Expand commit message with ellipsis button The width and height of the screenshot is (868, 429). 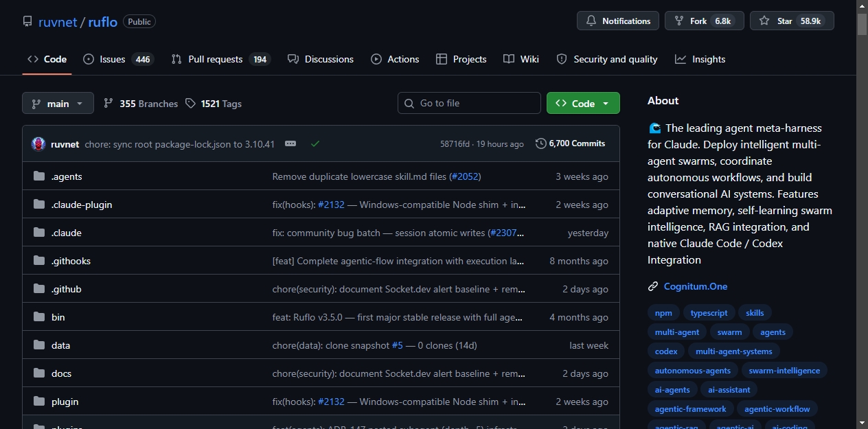pyautogui.click(x=290, y=143)
